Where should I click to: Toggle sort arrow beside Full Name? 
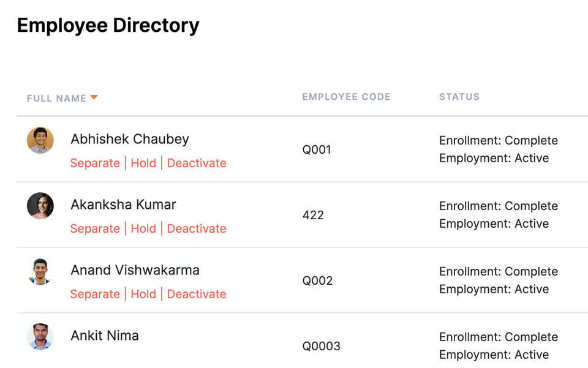pos(94,97)
